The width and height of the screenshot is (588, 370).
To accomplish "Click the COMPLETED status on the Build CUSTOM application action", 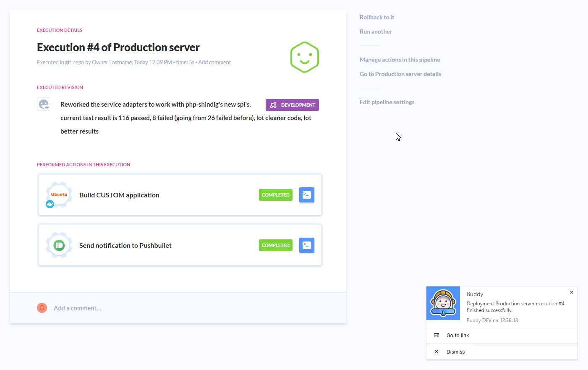I will [276, 195].
